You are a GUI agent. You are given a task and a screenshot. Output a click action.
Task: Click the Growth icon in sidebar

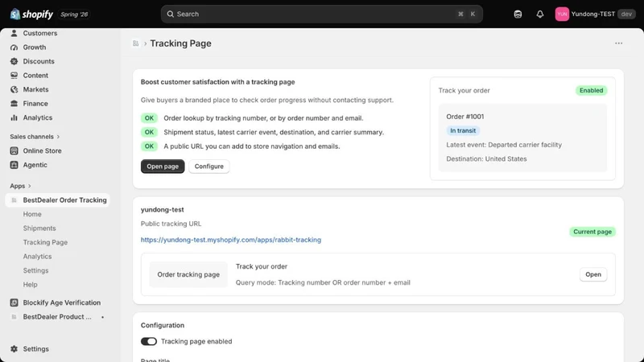coord(14,47)
